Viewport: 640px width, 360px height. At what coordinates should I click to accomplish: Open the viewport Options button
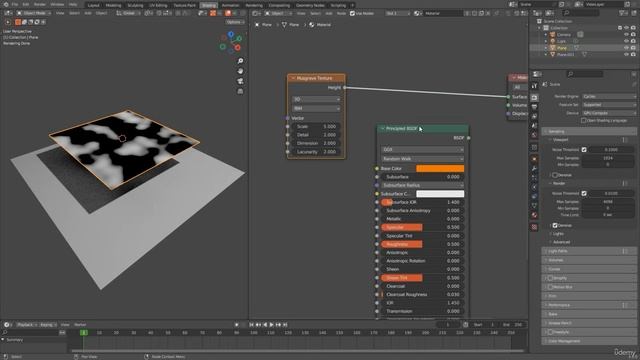click(x=234, y=22)
